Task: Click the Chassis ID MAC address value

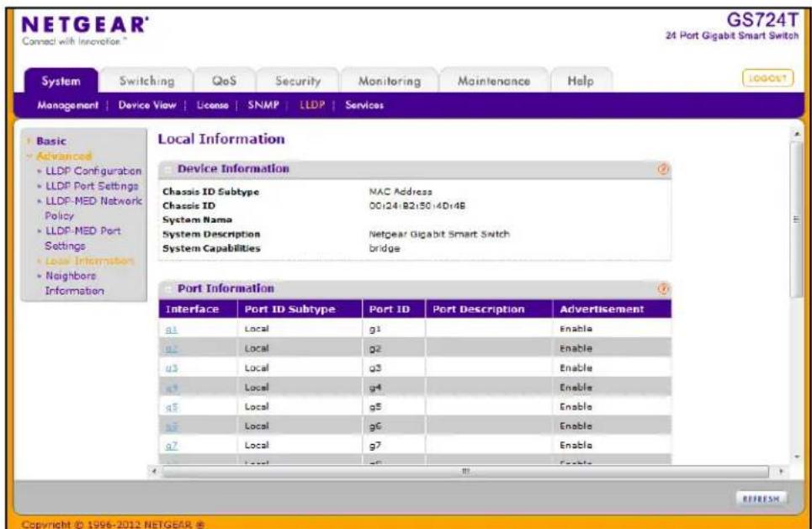Action: [417, 206]
